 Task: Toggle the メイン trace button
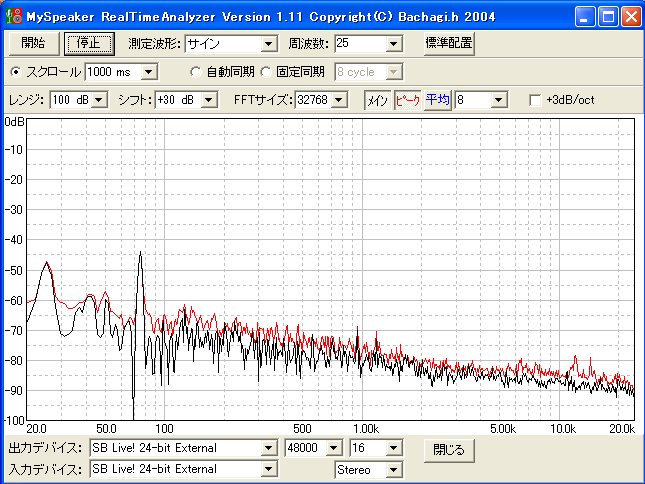tap(377, 100)
